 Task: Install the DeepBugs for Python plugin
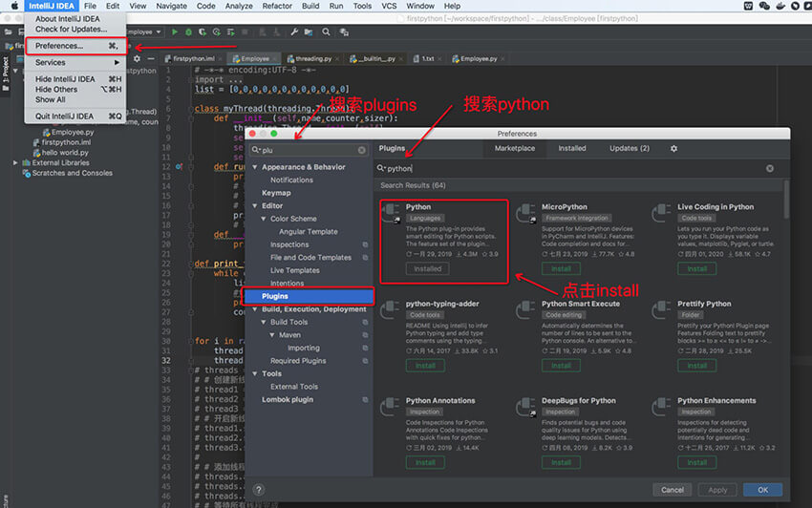[561, 462]
